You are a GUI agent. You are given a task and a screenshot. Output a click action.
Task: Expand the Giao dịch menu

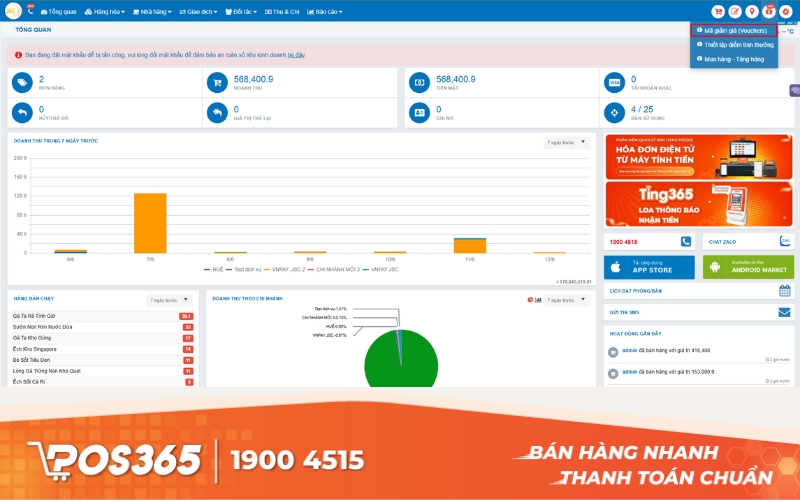tap(198, 11)
